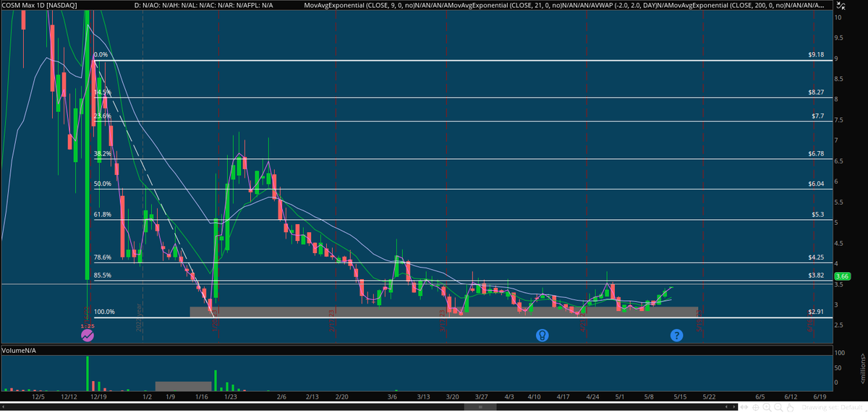Open the blue question mark event marker
Image resolution: width=868 pixels, height=413 pixels.
coord(676,335)
